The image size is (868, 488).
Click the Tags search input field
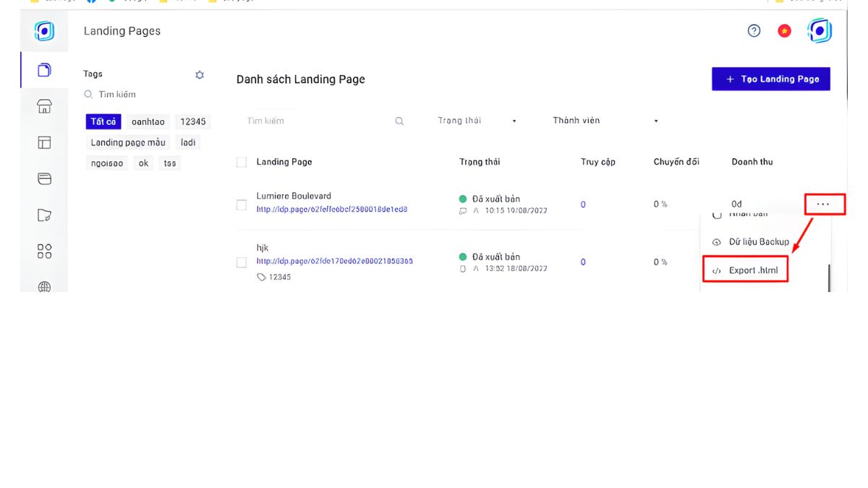[x=145, y=95]
